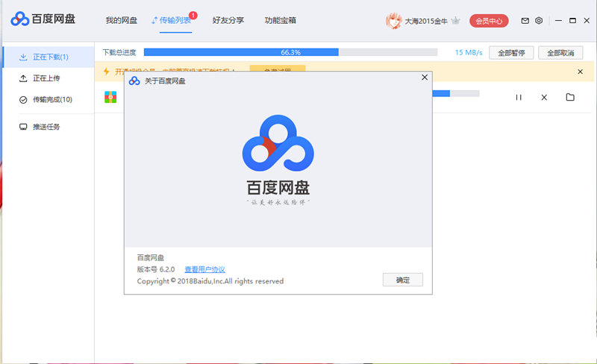Click the 15 MB/s speed text
Image resolution: width=597 pixels, height=364 pixels.
pyautogui.click(x=469, y=52)
